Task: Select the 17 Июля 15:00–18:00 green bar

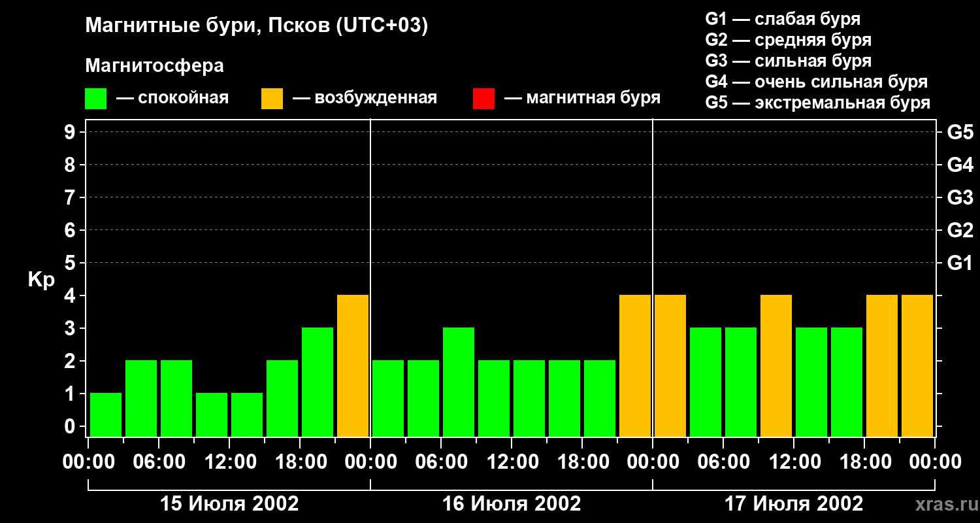Action: point(847,382)
